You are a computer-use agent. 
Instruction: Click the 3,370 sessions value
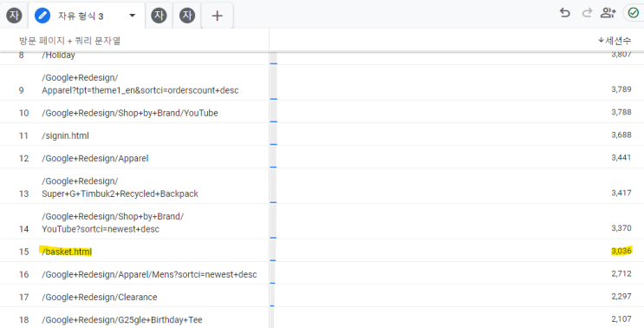tap(621, 228)
